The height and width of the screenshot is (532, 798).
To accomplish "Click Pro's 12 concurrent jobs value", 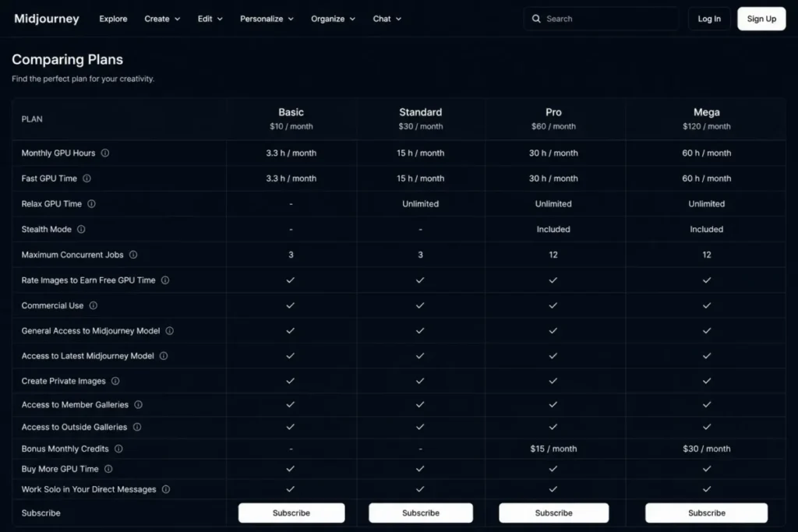I will 553,255.
